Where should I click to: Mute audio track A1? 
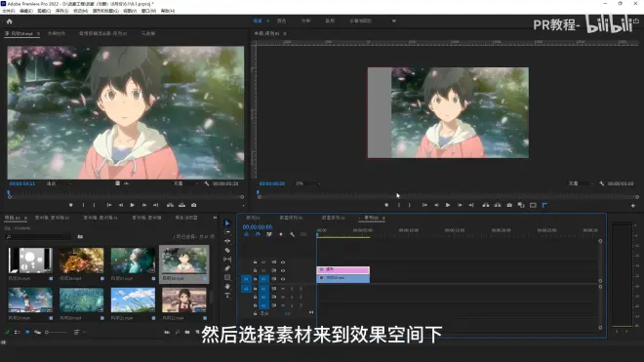pos(283,289)
